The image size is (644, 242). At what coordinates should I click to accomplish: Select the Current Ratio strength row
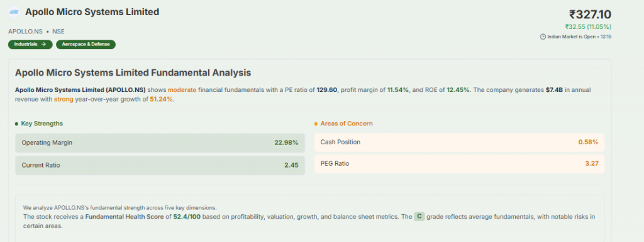[160, 166]
